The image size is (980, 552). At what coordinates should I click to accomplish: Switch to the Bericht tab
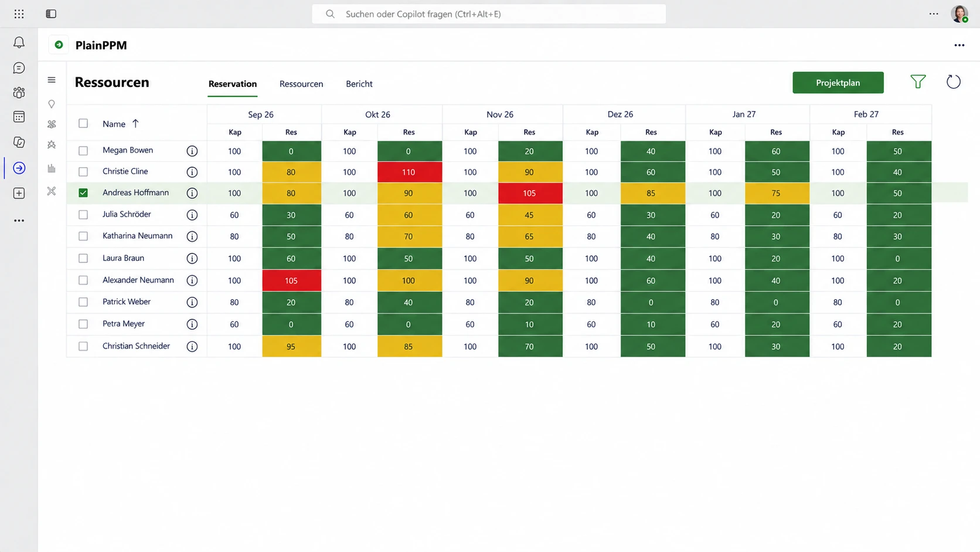(359, 84)
